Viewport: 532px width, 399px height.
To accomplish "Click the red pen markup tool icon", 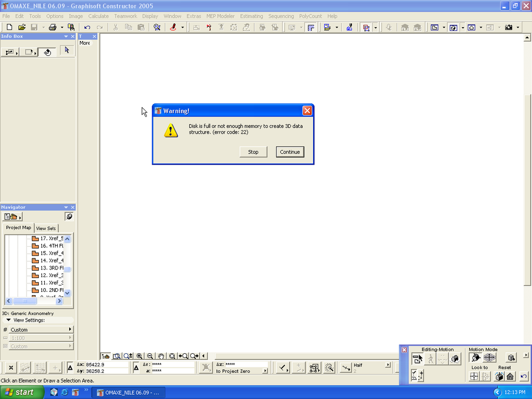I will pyautogui.click(x=173, y=28).
